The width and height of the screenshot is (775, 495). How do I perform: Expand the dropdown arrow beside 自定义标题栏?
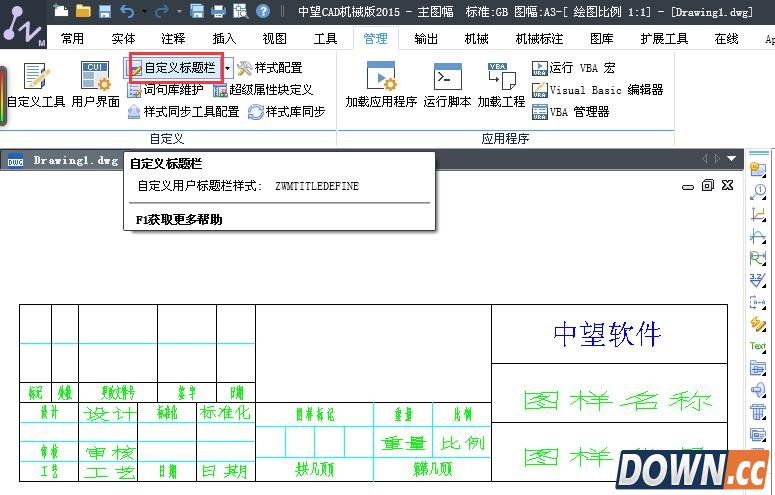pyautogui.click(x=227, y=68)
